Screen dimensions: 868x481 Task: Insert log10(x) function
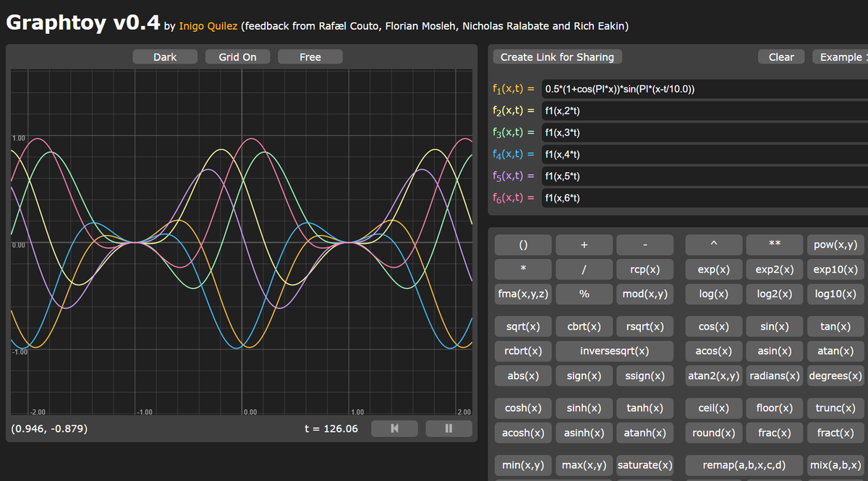tap(835, 294)
